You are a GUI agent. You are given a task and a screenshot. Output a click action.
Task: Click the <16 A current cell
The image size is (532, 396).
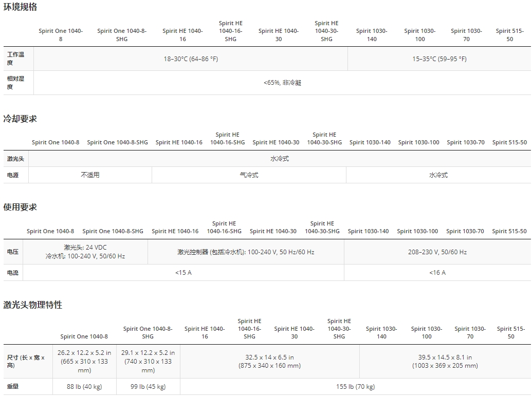(x=437, y=273)
